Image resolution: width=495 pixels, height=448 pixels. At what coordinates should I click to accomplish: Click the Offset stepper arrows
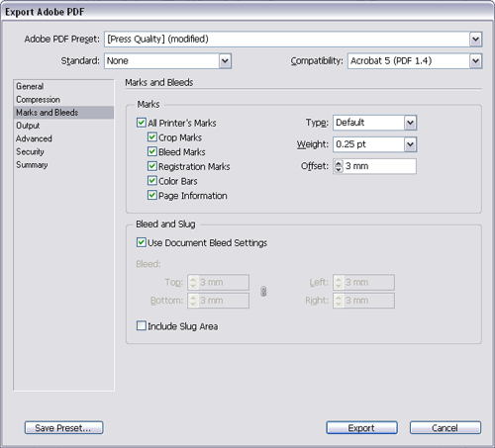[x=339, y=166]
